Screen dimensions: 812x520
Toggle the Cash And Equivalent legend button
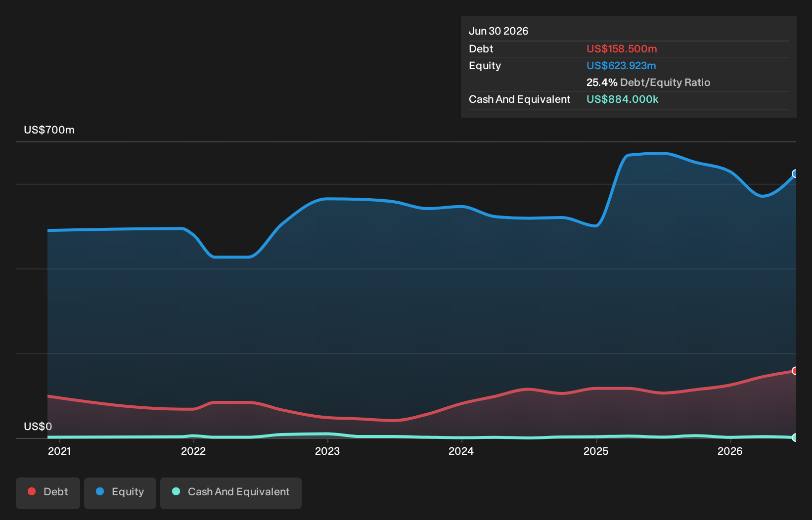(x=231, y=493)
